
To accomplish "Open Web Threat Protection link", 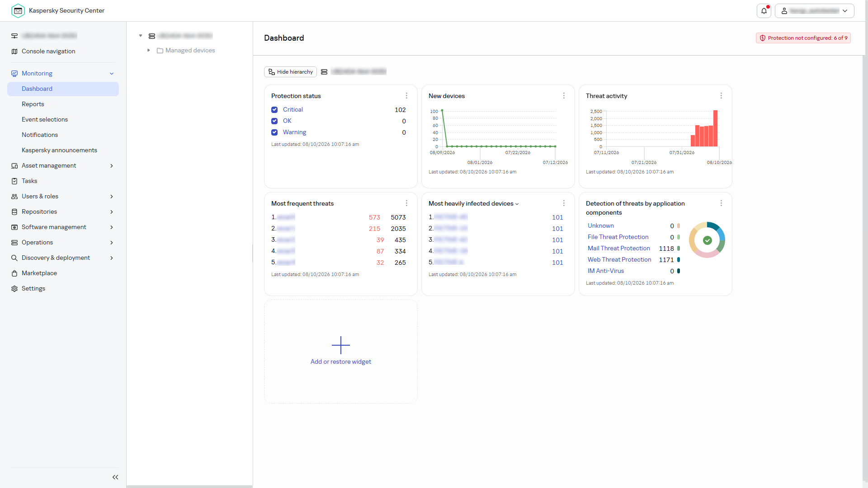I will point(619,259).
